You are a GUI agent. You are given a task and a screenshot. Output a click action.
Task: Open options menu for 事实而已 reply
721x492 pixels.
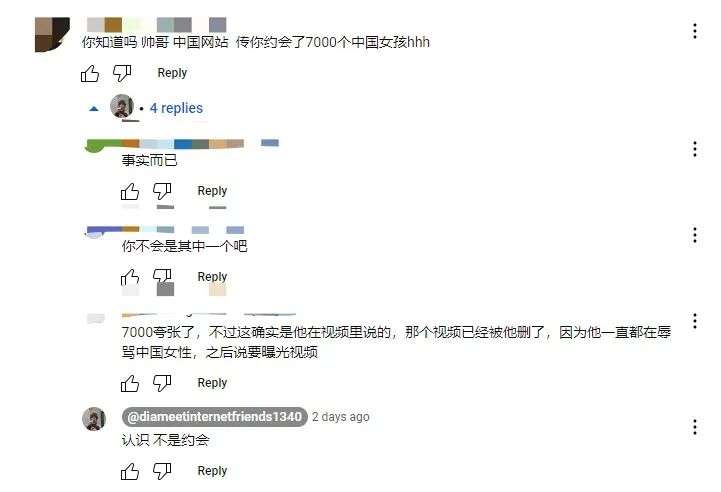(x=695, y=149)
